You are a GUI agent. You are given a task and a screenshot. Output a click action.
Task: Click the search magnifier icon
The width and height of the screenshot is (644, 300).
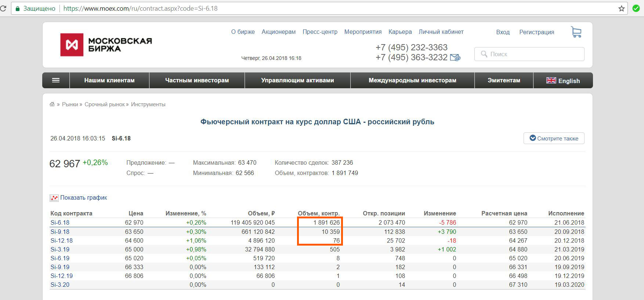484,54
